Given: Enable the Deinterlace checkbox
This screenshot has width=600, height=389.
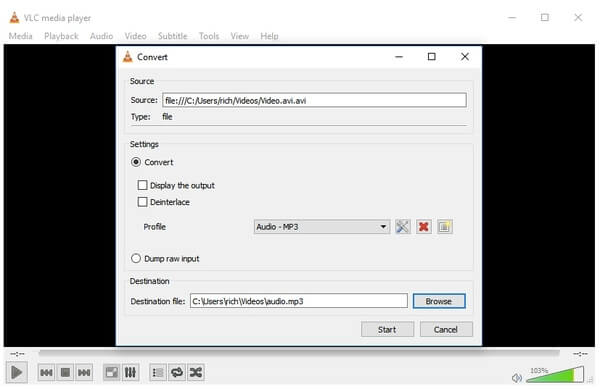Looking at the screenshot, I should (142, 202).
